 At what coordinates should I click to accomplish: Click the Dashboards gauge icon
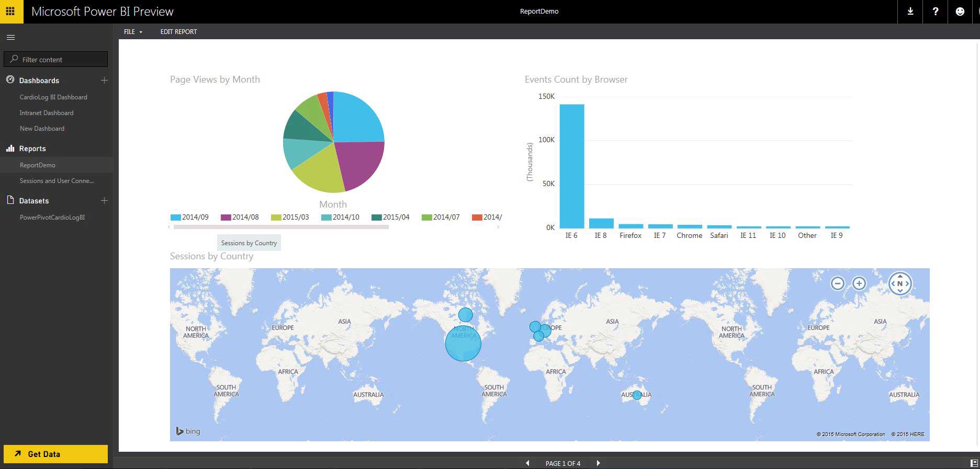(10, 80)
